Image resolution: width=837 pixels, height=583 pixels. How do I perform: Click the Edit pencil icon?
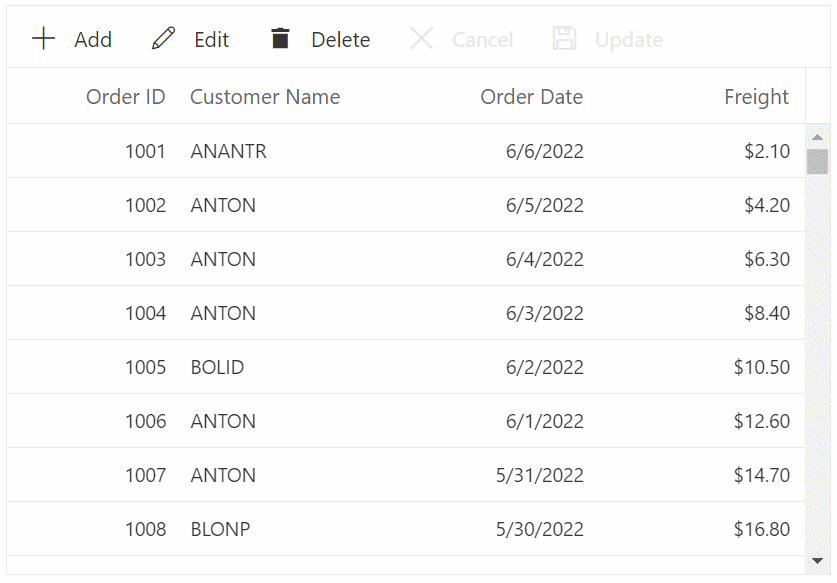(163, 39)
